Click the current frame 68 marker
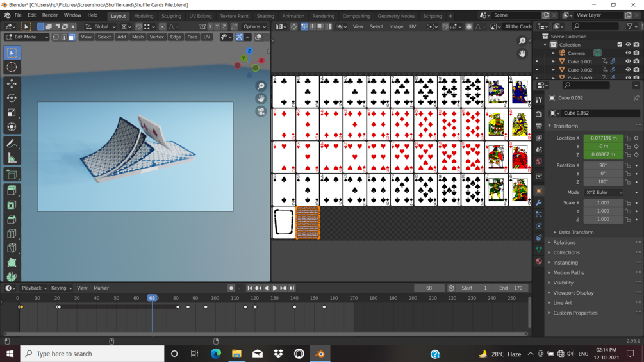The height and width of the screenshot is (362, 644). (x=152, y=298)
